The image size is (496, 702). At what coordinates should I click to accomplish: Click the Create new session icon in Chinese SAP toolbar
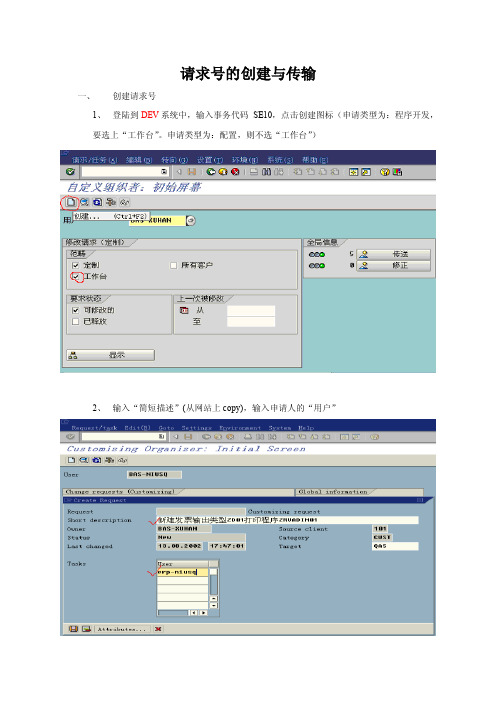pos(353,172)
